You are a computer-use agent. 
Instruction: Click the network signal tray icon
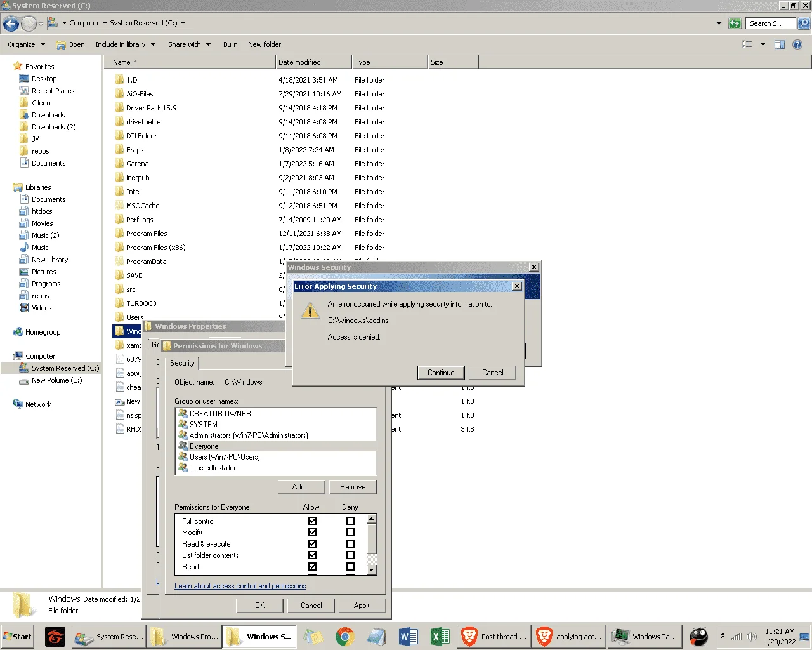[737, 637]
